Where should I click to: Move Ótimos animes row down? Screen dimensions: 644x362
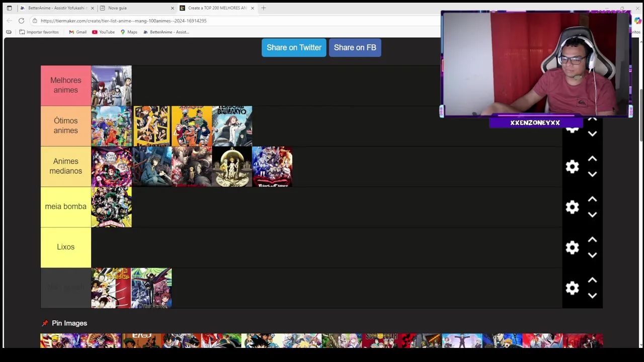[x=592, y=134]
